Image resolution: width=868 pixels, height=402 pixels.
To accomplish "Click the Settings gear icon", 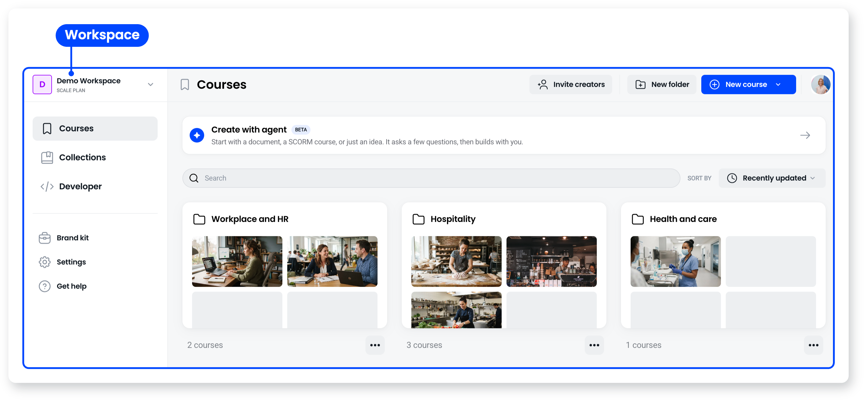I will [x=44, y=262].
